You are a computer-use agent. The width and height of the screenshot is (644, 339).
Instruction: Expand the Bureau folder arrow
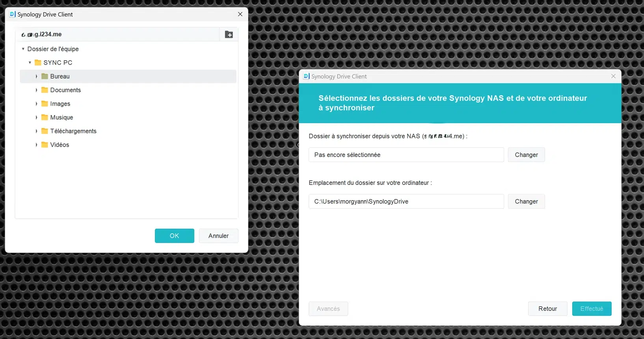pos(36,76)
